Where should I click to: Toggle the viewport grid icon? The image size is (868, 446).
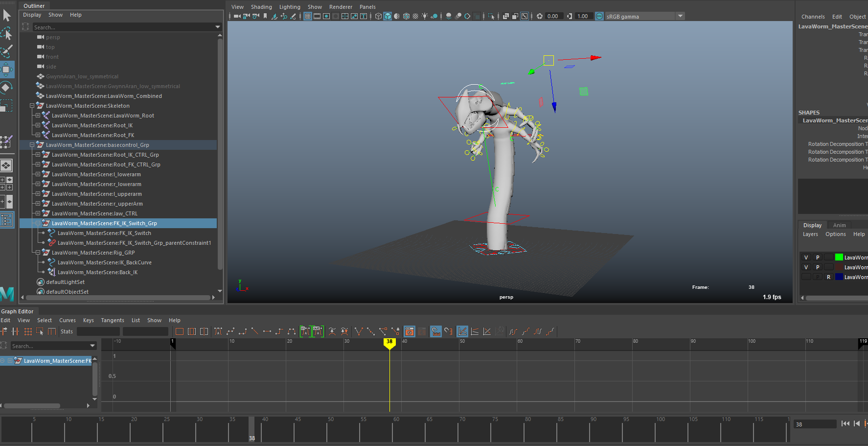click(308, 16)
